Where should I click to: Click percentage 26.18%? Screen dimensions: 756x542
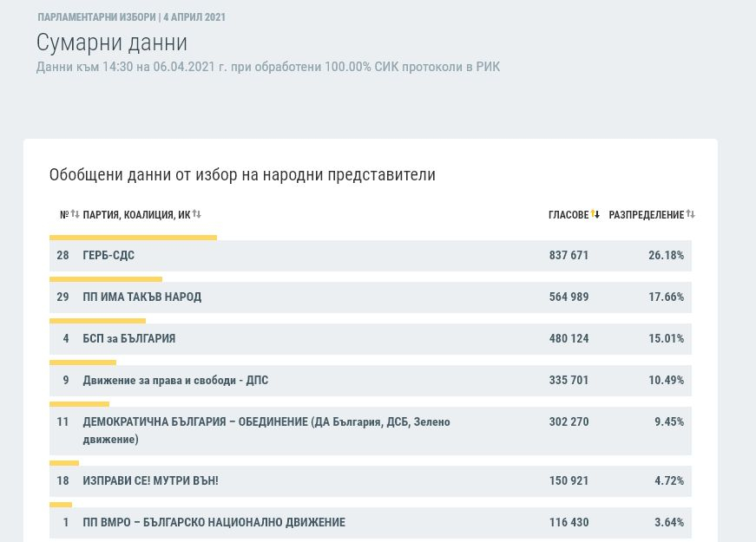666,255
